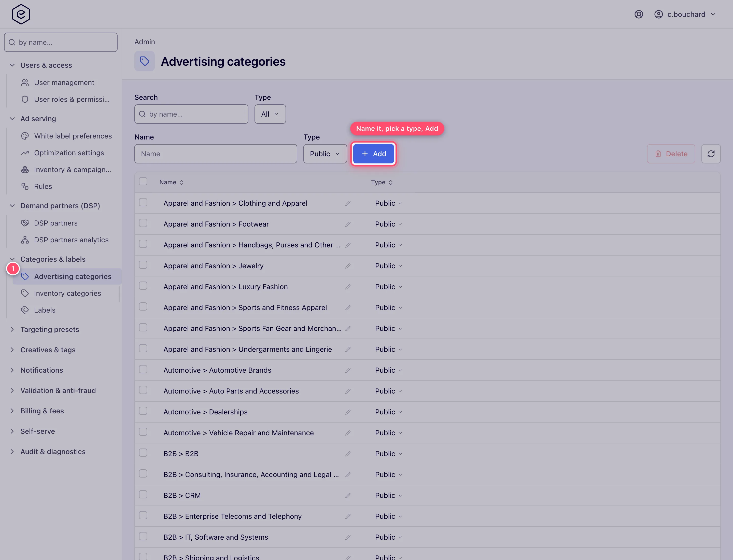Sort table by Type column arrows
Viewport: 733px width, 560px height.
pyautogui.click(x=390, y=182)
